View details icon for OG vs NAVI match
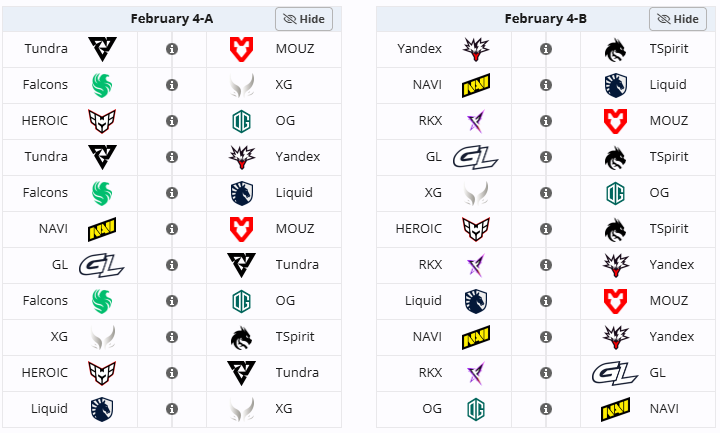The image size is (720, 433). 545,409
